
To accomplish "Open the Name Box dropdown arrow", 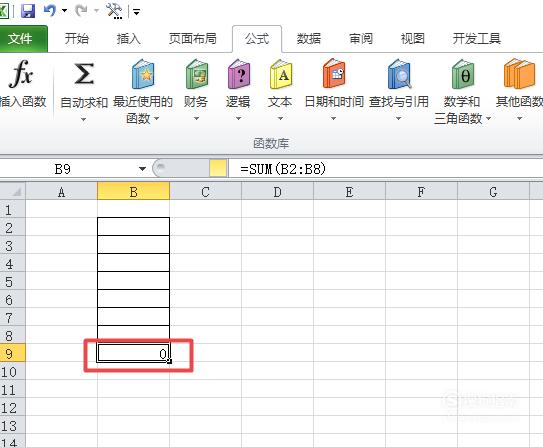I will pos(142,169).
